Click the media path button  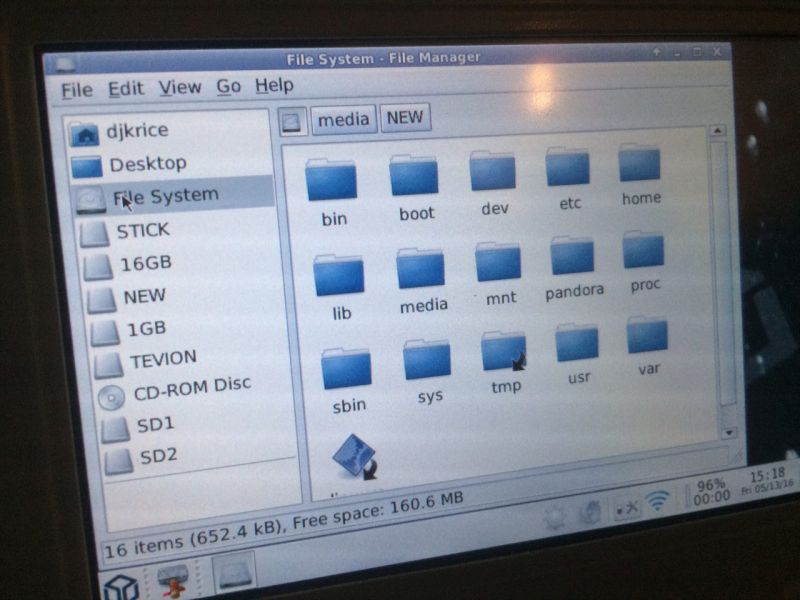pyautogui.click(x=343, y=120)
